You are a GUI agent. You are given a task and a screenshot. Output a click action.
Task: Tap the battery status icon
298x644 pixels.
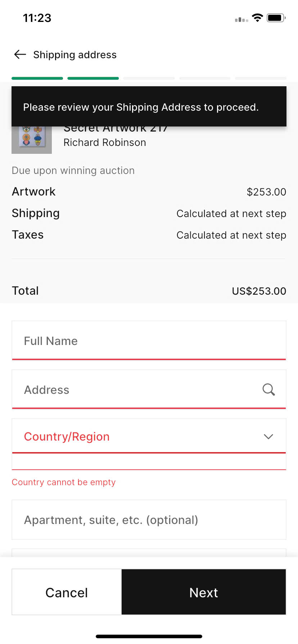[276, 18]
